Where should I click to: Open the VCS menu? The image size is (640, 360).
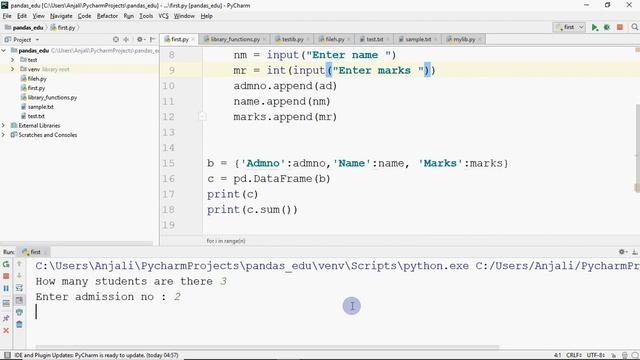tap(163, 16)
